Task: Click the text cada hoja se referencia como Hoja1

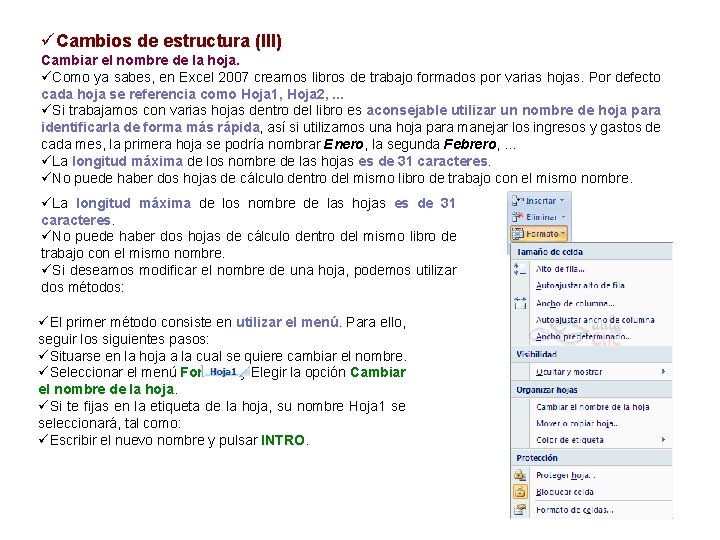Action: click(160, 94)
